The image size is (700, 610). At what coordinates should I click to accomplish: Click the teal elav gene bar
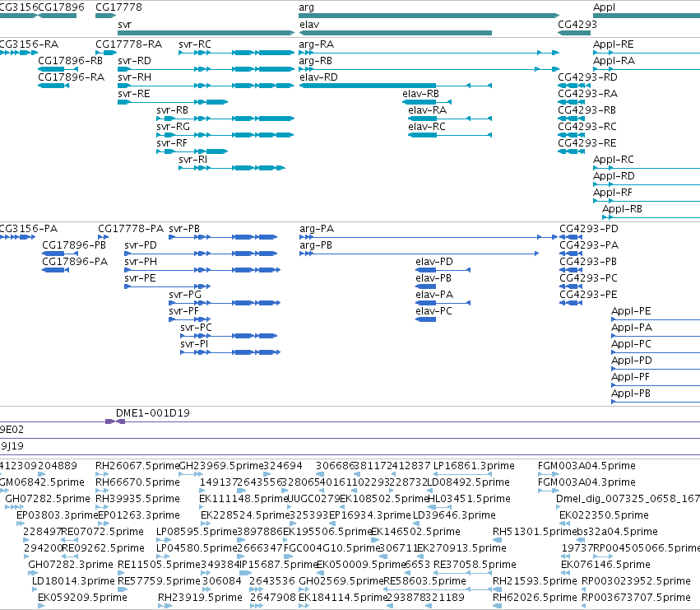(x=396, y=33)
